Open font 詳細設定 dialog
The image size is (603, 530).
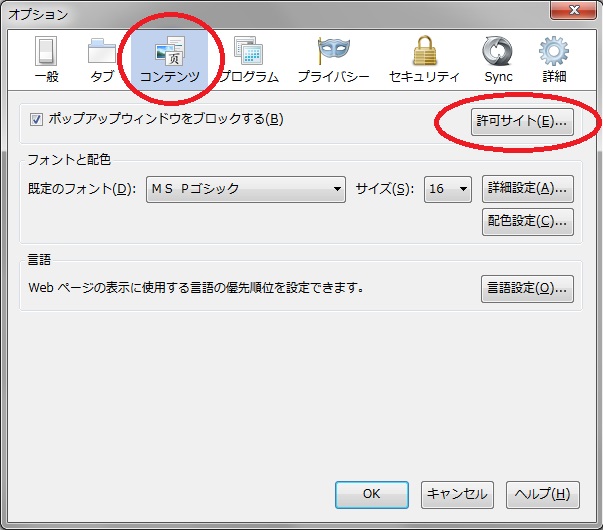click(x=527, y=188)
